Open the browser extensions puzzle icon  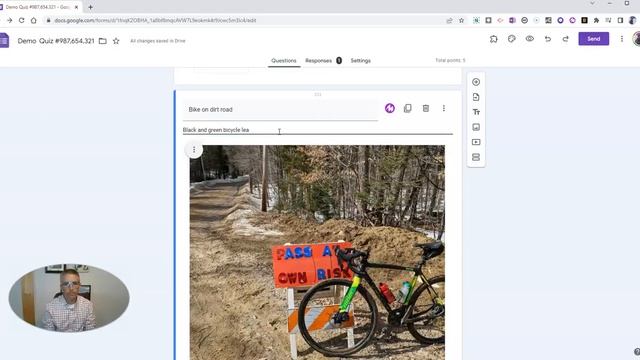coord(596,20)
